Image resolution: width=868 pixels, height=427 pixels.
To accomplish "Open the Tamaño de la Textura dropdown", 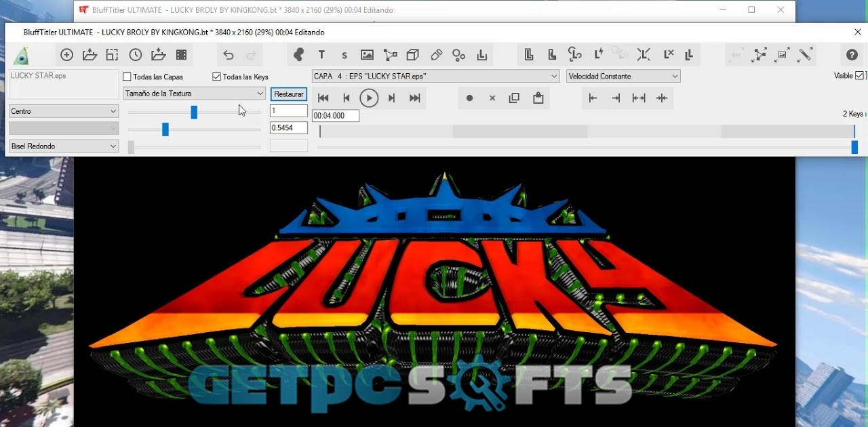I will tap(194, 94).
